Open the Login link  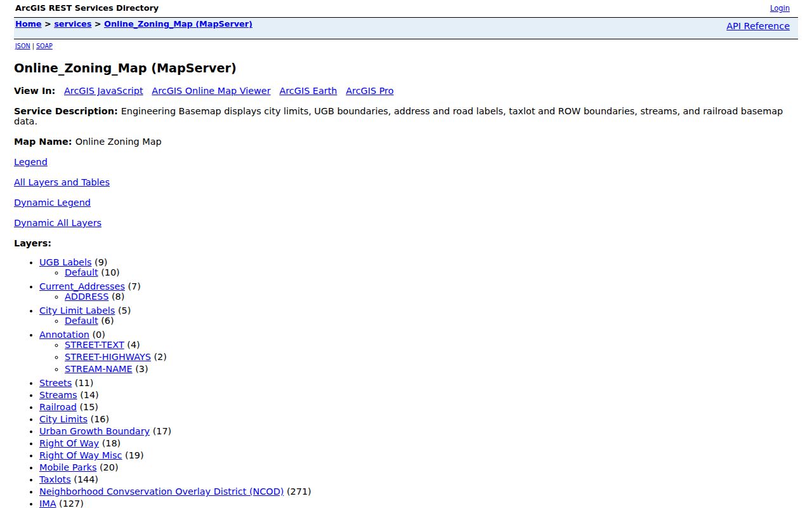pyautogui.click(x=780, y=8)
